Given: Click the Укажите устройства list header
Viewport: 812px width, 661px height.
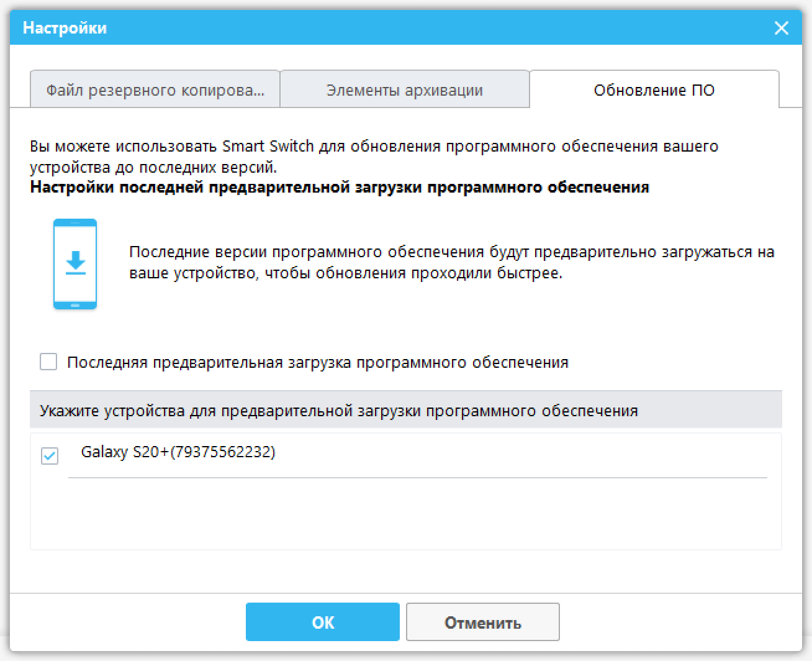Looking at the screenshot, I should pyautogui.click(x=339, y=411).
